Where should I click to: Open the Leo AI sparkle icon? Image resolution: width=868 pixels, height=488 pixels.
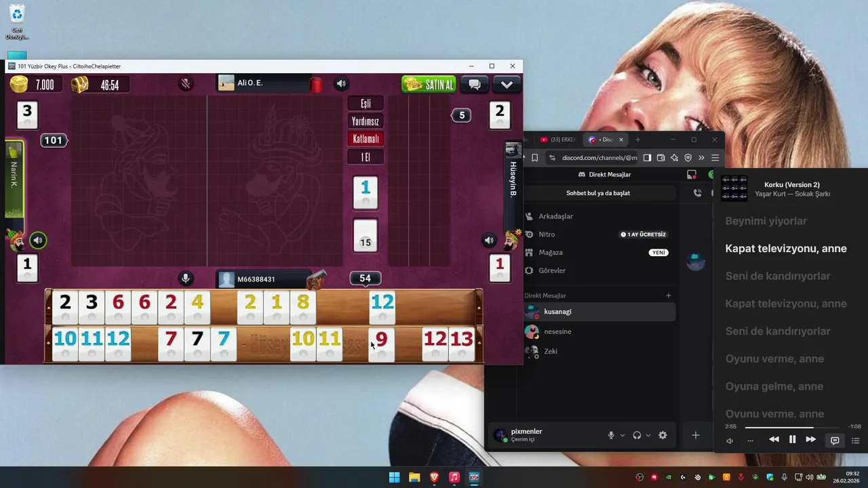click(674, 158)
